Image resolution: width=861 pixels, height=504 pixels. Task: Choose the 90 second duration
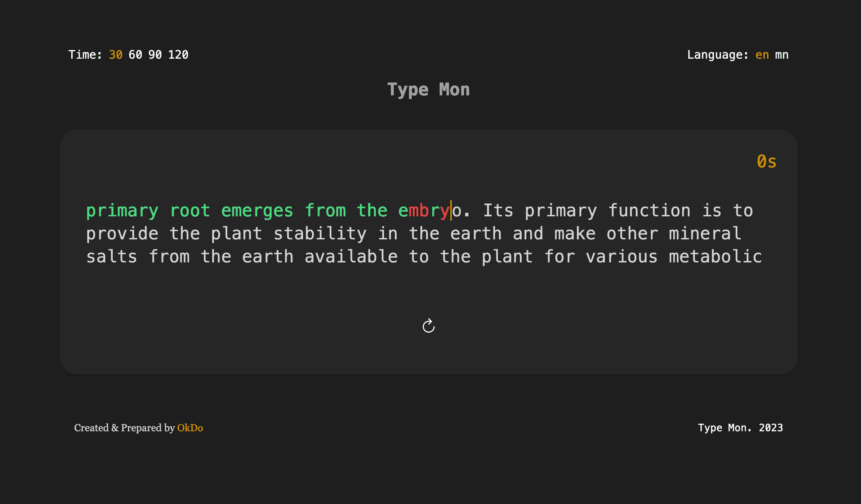pos(155,55)
